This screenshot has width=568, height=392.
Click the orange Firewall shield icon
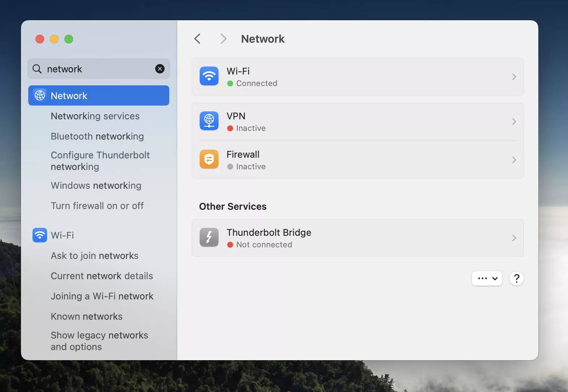[209, 159]
